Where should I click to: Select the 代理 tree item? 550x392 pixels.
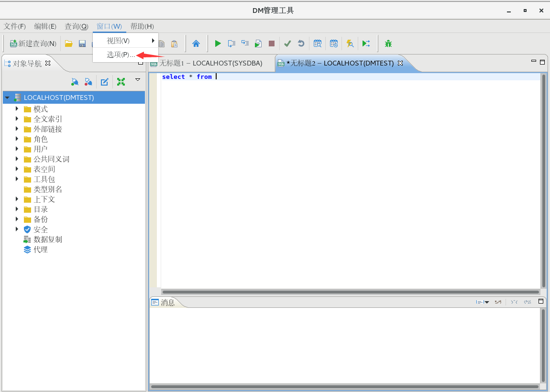click(36, 250)
